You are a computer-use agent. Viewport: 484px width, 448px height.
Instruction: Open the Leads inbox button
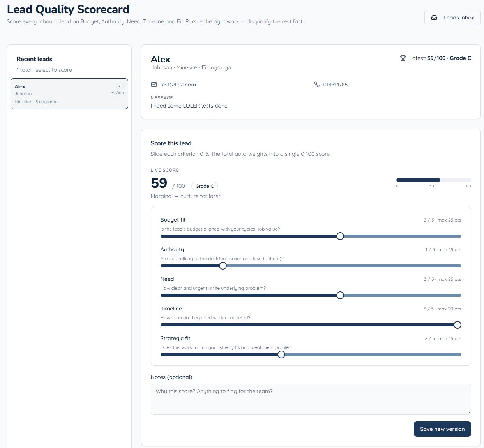452,18
